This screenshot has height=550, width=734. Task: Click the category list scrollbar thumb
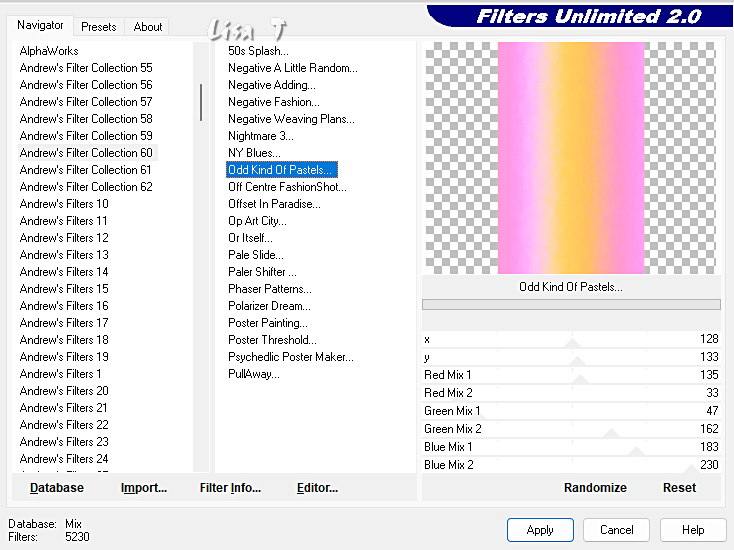click(201, 103)
